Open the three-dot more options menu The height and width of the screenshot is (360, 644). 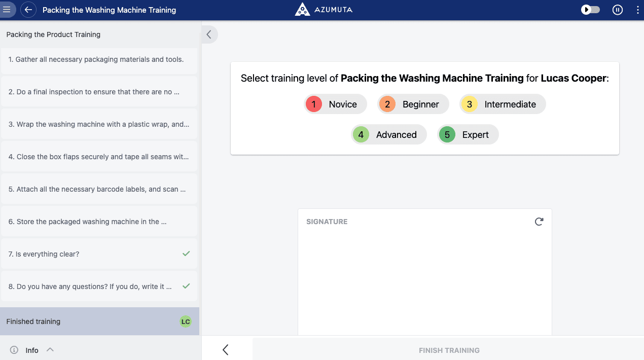point(637,10)
